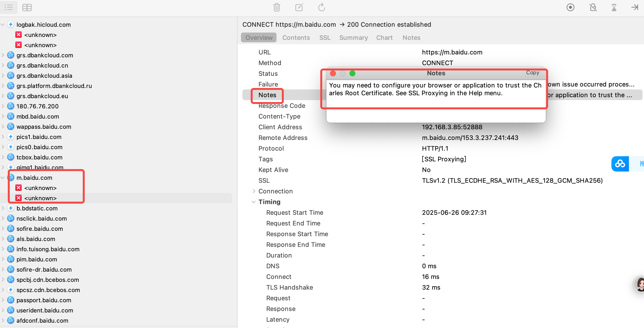Switch to Structure list view icon

(x=9, y=8)
